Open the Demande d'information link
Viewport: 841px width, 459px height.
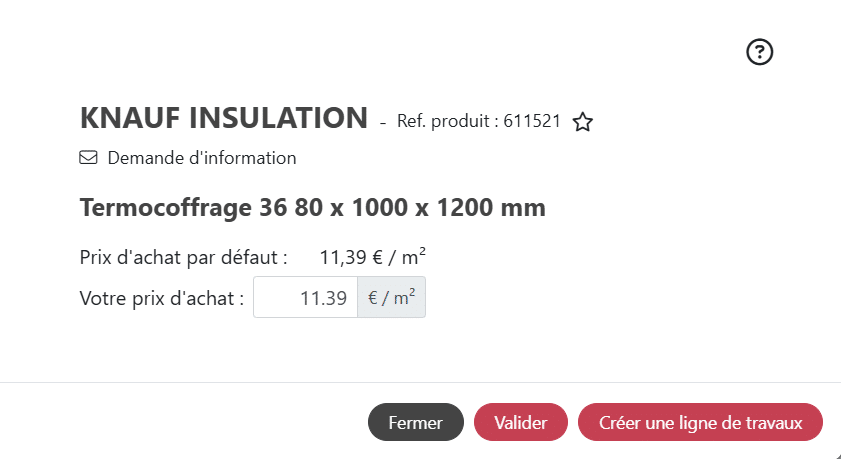click(x=201, y=158)
